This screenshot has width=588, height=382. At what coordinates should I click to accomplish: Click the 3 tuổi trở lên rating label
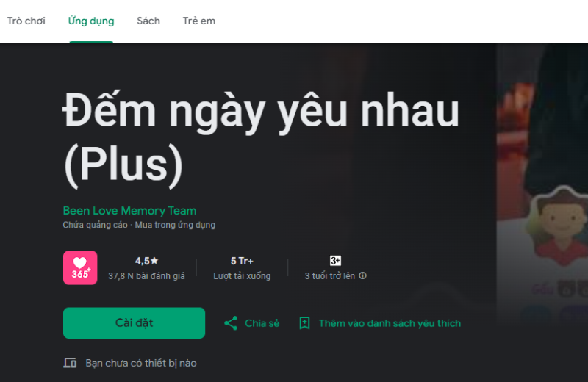coord(329,276)
